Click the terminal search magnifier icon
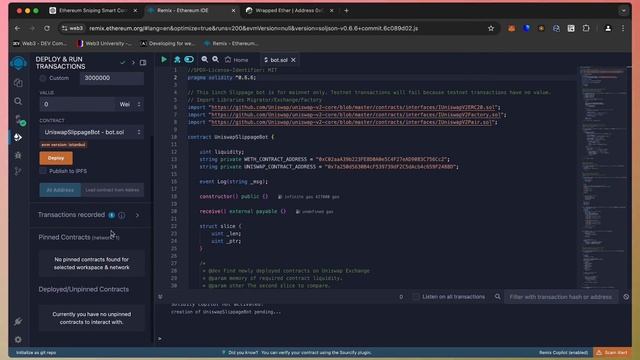Image resolution: width=640 pixels, height=360 pixels. pyautogui.click(x=498, y=297)
